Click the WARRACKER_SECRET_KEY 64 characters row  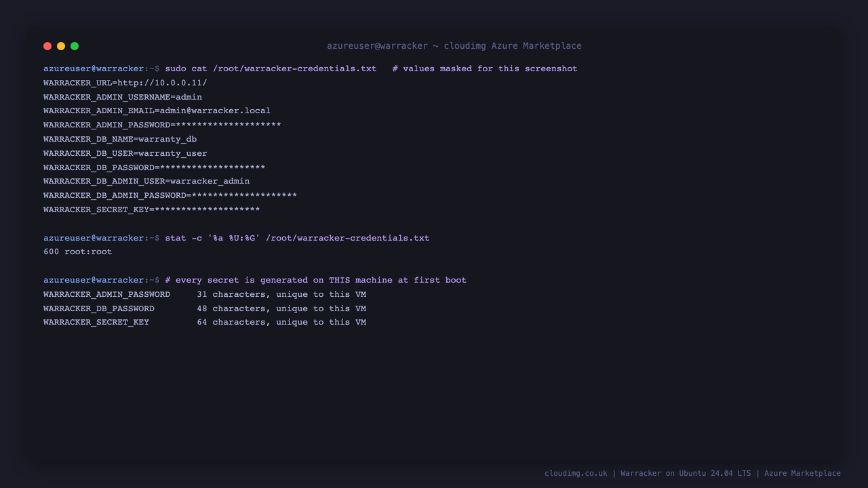(x=205, y=322)
